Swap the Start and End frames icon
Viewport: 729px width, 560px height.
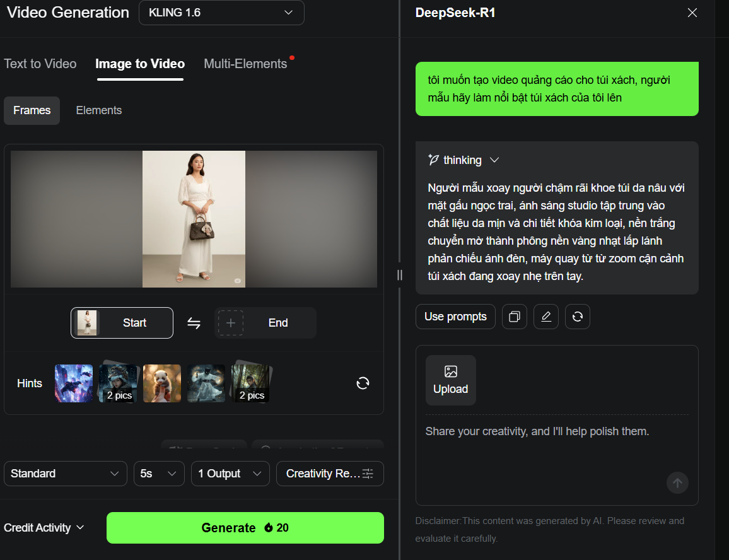[x=194, y=323]
